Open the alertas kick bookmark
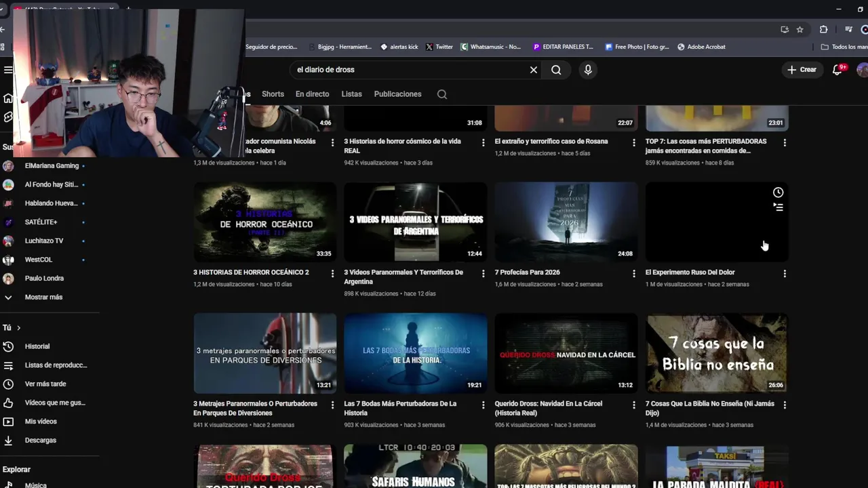 point(399,47)
